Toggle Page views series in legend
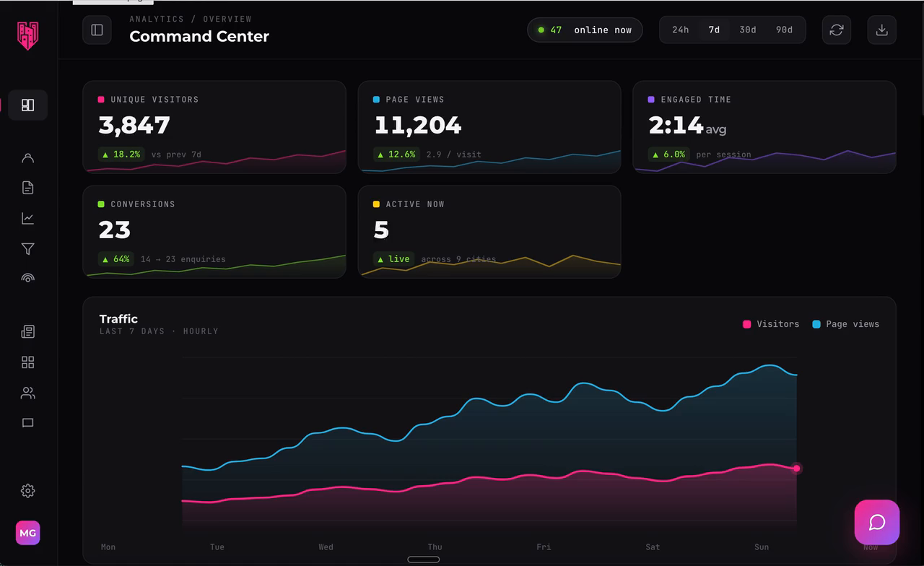Viewport: 924px width, 566px height. pyautogui.click(x=845, y=324)
